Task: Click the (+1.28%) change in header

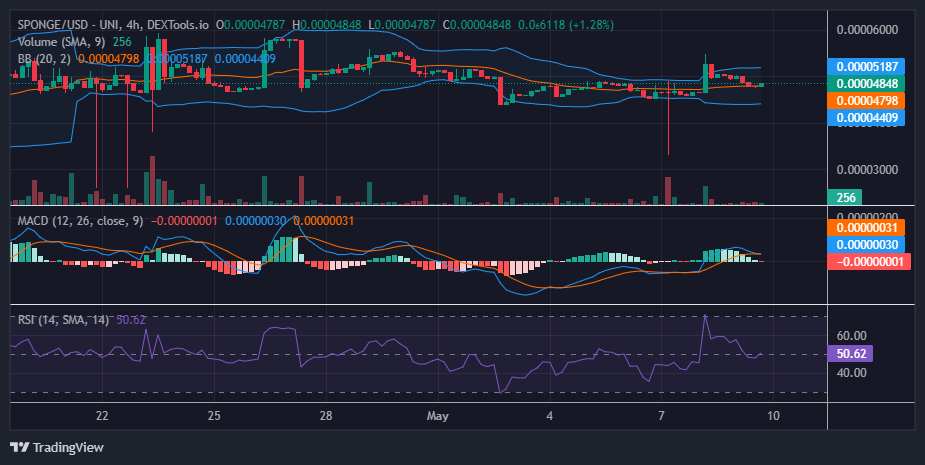Action: tap(591, 25)
